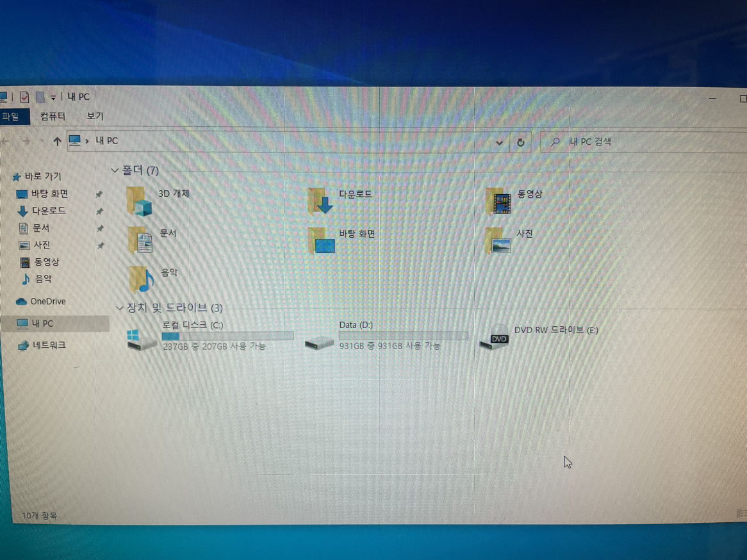Click the magnifier icon in search box

[x=555, y=142]
